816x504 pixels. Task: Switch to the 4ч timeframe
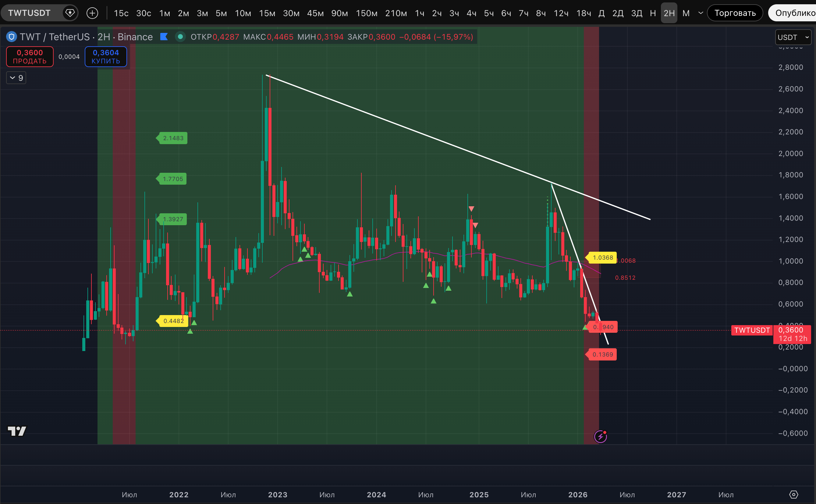pos(471,13)
